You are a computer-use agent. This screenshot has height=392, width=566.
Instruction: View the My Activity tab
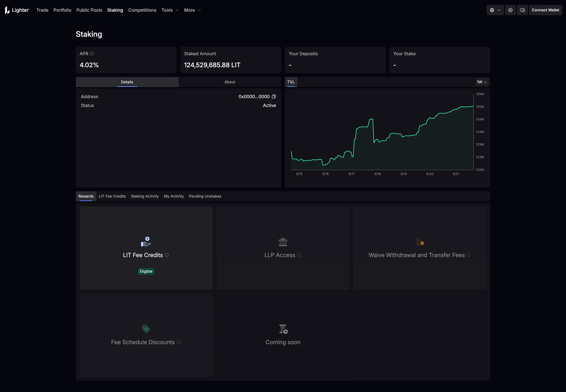pyautogui.click(x=174, y=196)
